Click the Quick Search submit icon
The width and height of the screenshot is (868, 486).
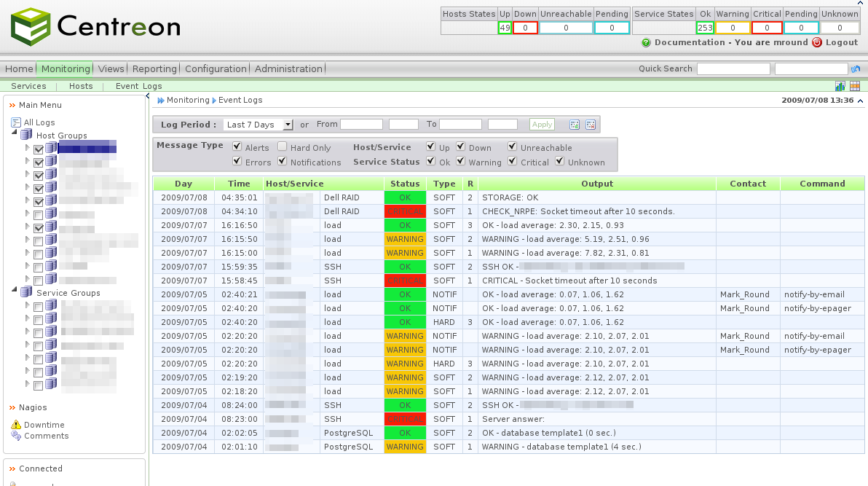click(856, 69)
